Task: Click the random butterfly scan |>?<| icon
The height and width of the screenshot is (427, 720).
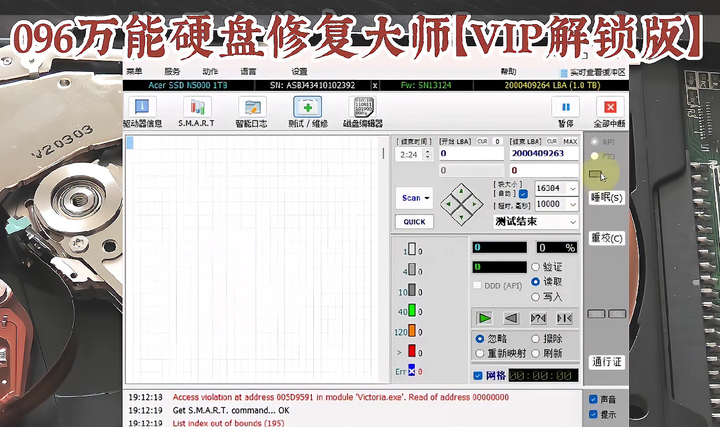Action: pos(538,318)
